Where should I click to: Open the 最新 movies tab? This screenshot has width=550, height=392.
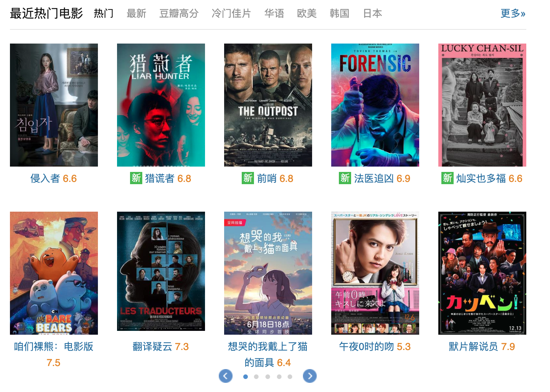point(137,13)
